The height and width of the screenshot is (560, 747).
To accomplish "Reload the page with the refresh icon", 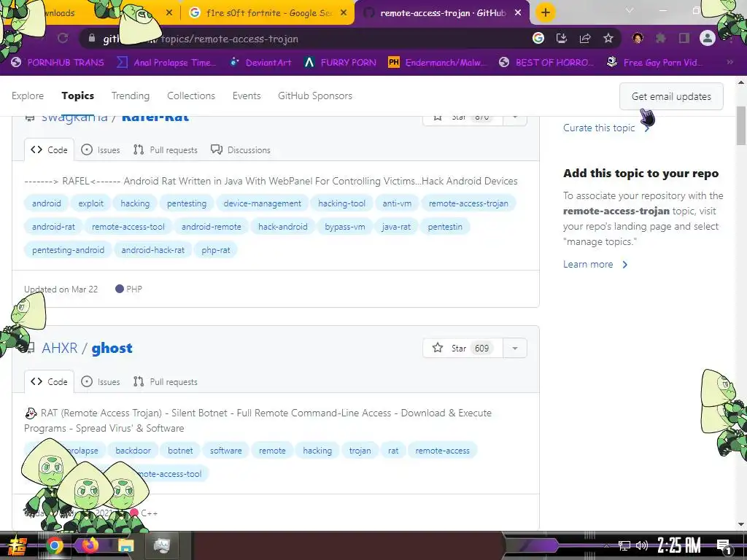I will (63, 38).
